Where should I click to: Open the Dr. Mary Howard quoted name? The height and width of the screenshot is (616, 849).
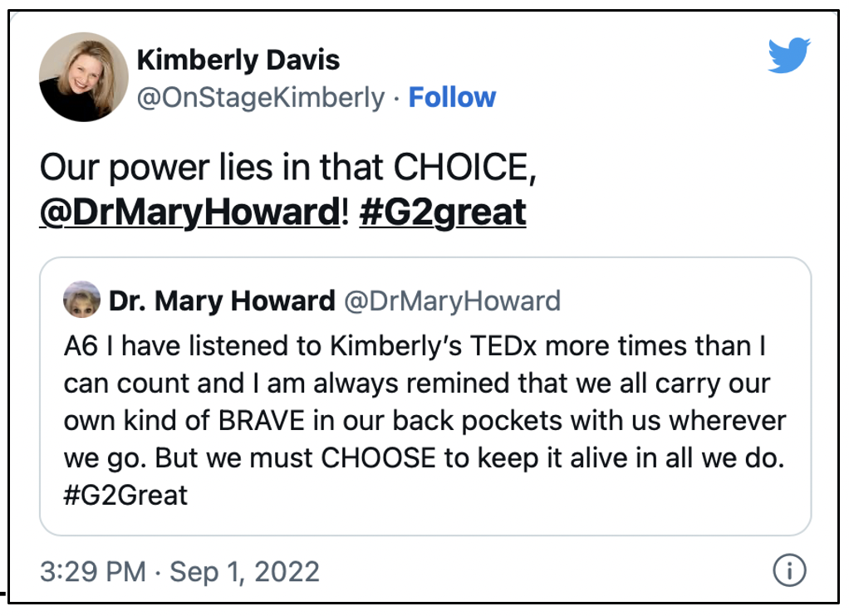pyautogui.click(x=222, y=301)
